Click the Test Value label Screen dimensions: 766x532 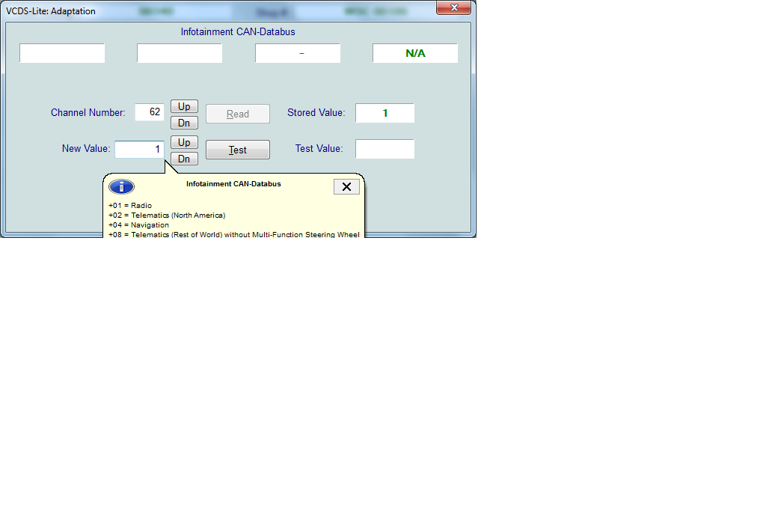(x=319, y=148)
